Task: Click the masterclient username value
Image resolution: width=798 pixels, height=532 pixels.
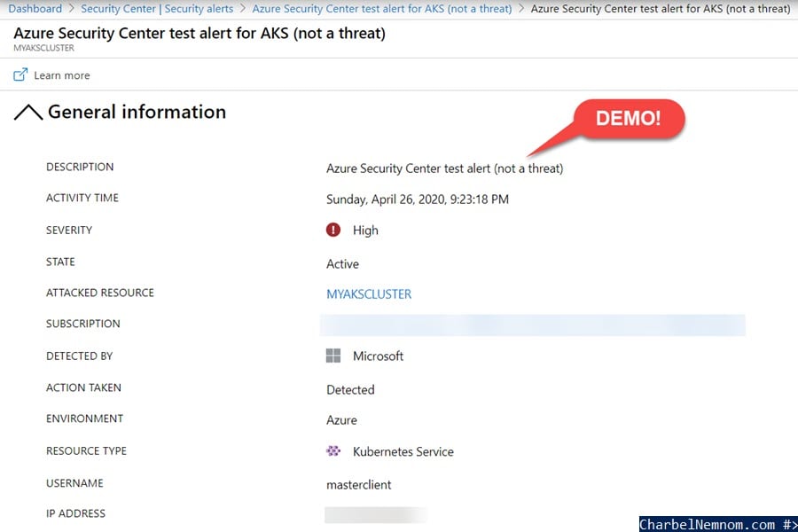Action: pyautogui.click(x=359, y=485)
